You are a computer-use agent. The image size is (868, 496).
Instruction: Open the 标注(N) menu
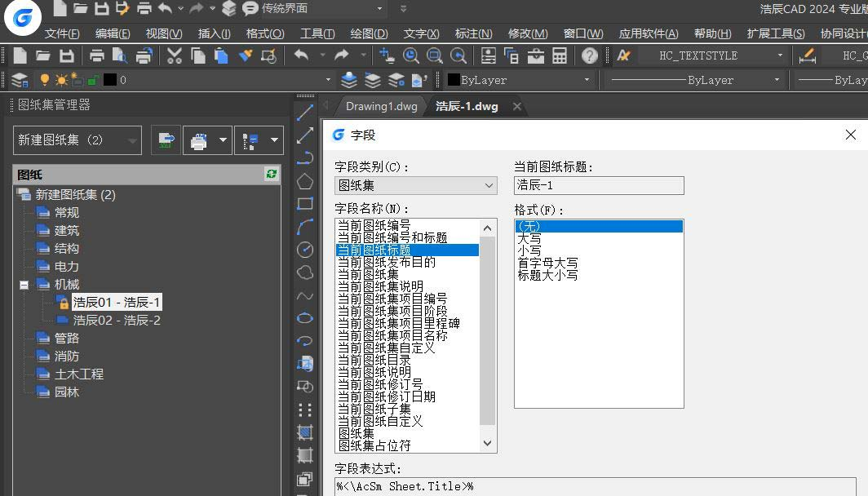[x=473, y=33]
